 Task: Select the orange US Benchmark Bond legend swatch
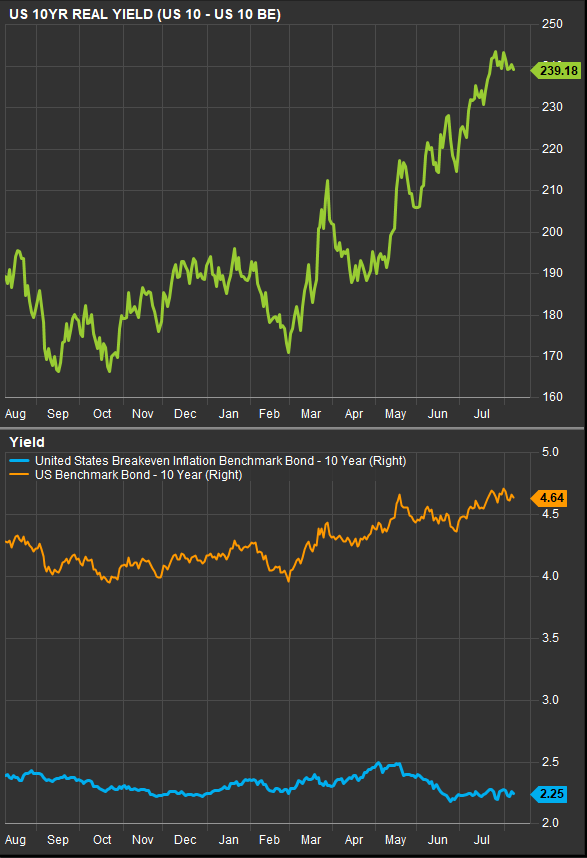pyautogui.click(x=20, y=474)
